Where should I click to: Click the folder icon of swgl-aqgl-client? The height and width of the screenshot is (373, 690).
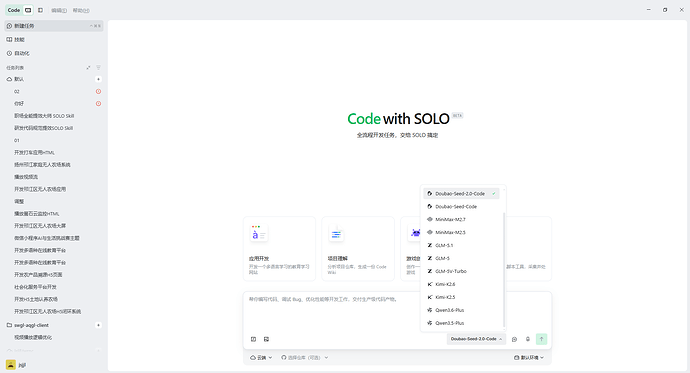(x=9, y=325)
